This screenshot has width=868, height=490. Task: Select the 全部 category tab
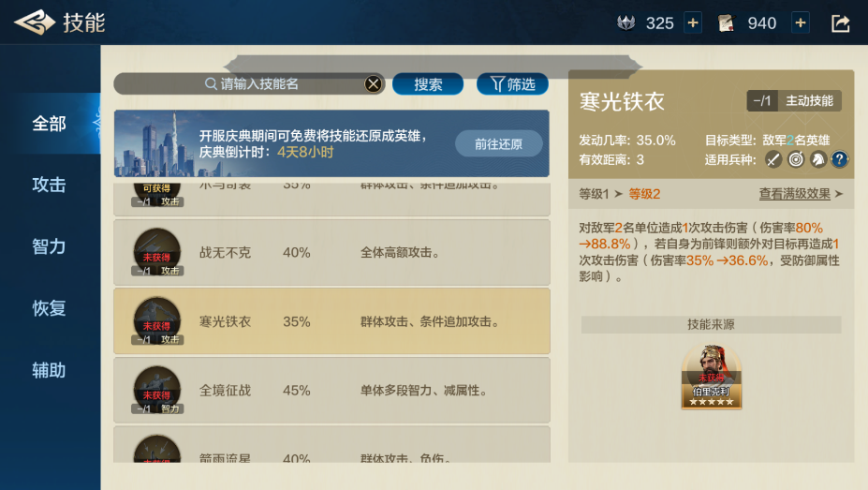50,124
